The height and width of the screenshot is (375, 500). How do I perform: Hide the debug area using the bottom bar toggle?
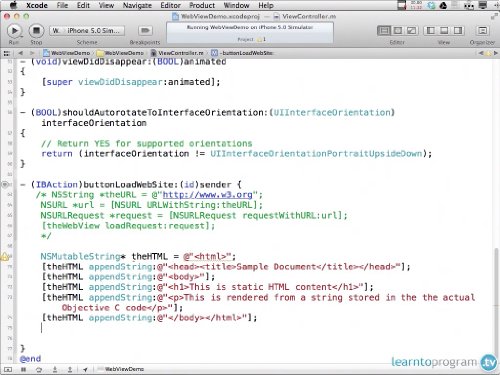tap(8, 369)
